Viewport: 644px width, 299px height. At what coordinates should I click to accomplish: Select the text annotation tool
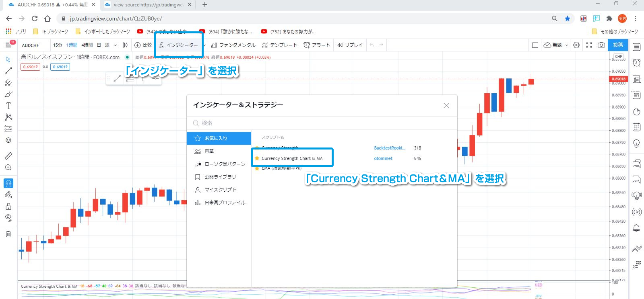pos(8,106)
